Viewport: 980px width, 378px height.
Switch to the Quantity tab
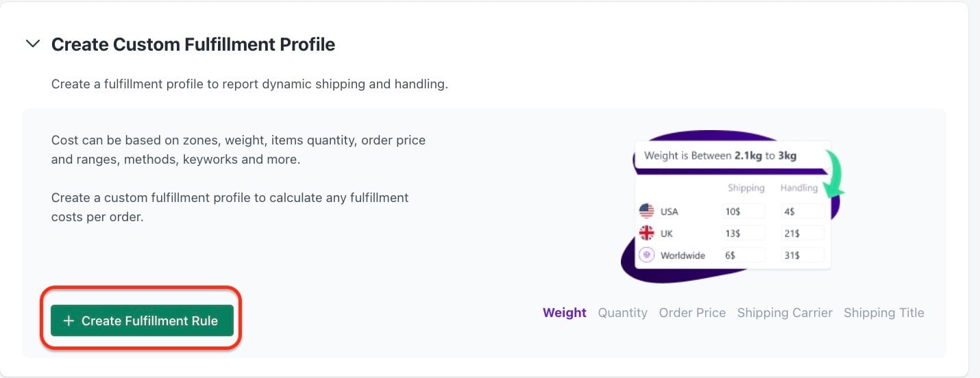click(x=622, y=313)
